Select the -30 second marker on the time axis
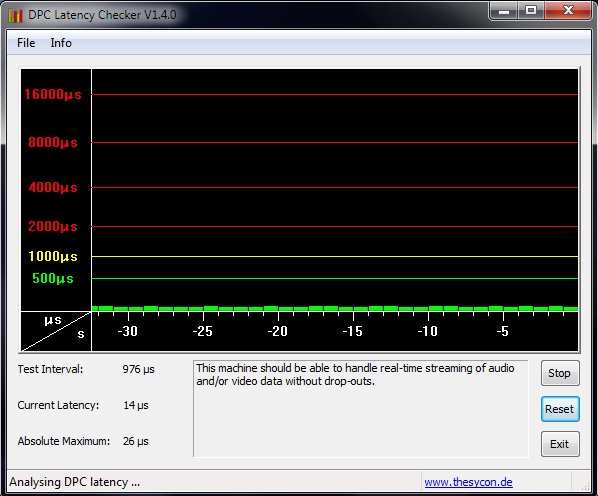Image resolution: width=598 pixels, height=496 pixels. (127, 331)
